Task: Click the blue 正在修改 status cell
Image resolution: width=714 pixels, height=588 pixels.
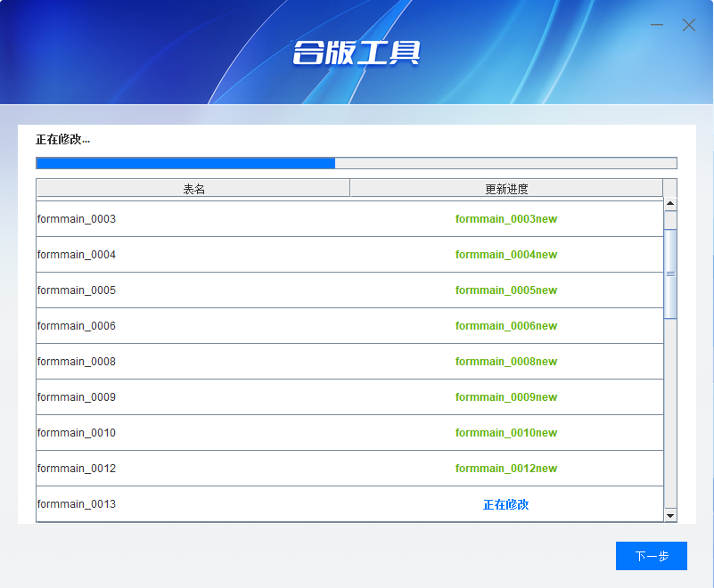Action: 505,504
